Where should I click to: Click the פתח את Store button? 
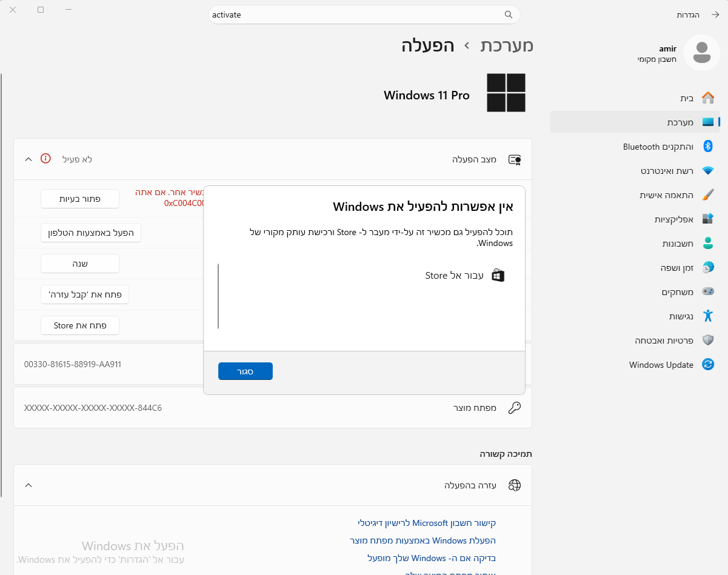click(x=80, y=325)
